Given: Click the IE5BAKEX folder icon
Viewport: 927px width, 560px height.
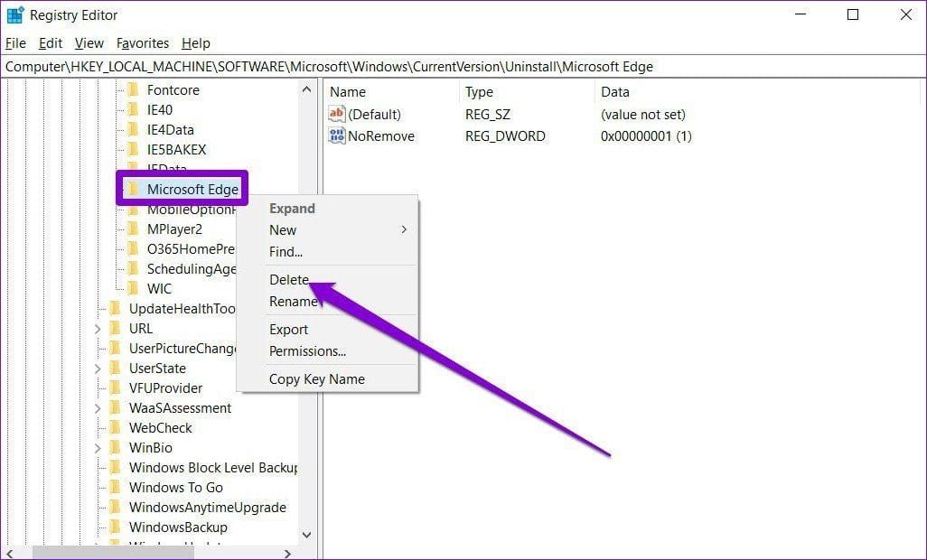Looking at the screenshot, I should pyautogui.click(x=134, y=149).
